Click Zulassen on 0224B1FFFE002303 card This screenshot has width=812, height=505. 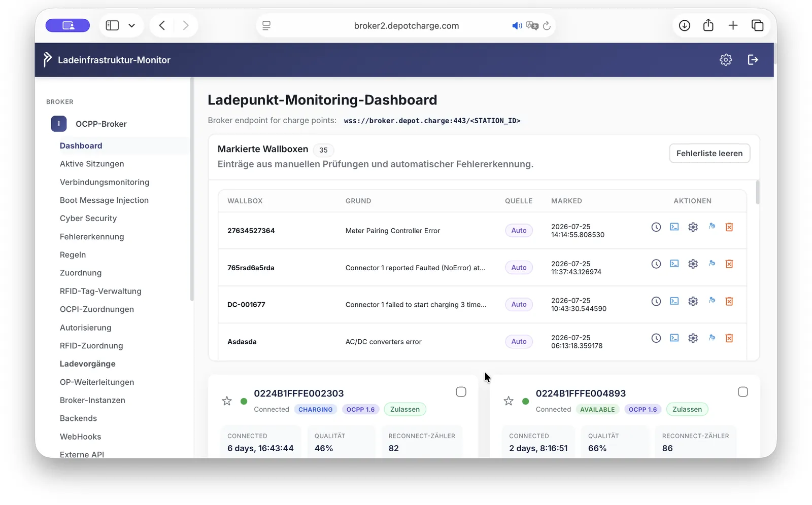[x=405, y=410]
